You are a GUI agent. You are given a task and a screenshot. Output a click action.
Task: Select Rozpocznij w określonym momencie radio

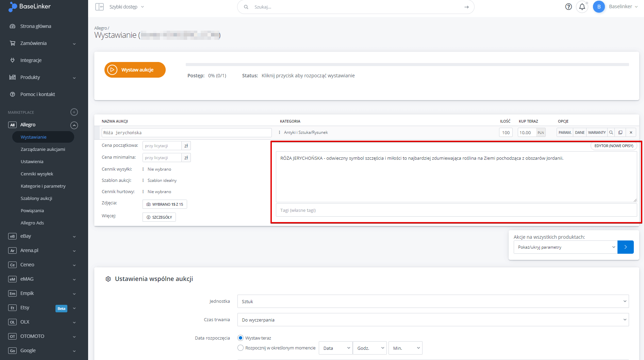tap(241, 348)
